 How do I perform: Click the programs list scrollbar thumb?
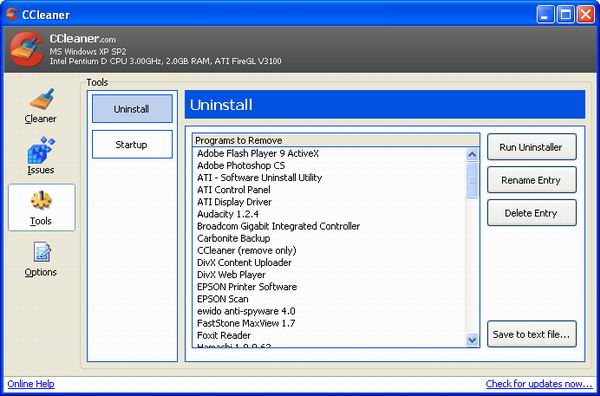[472, 180]
